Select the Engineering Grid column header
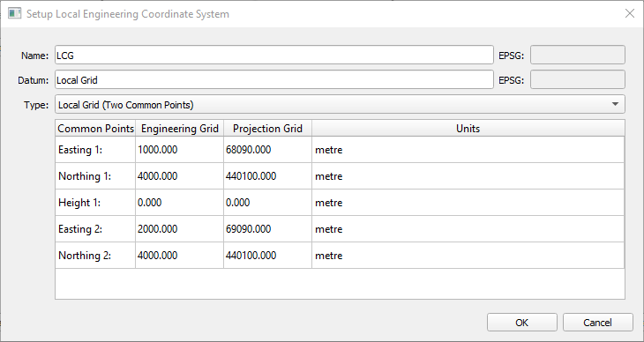This screenshot has height=342, width=644. (x=179, y=129)
